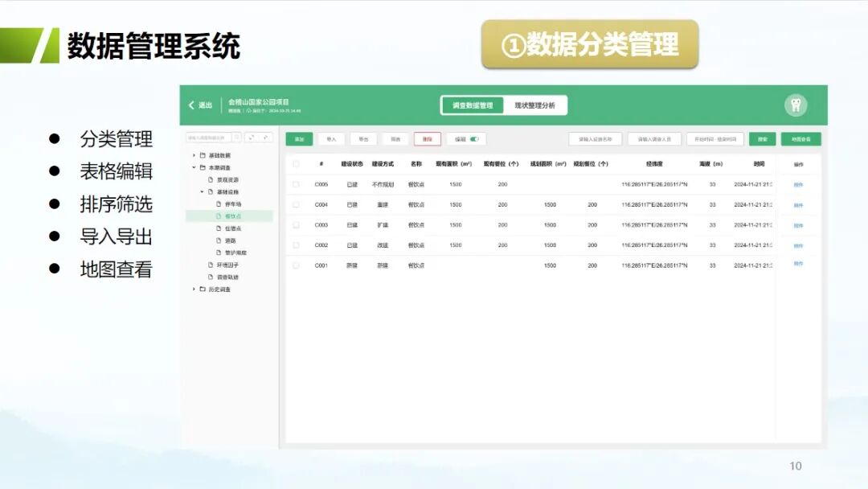Click the C001 ID cell
868x489 pixels.
(321, 266)
